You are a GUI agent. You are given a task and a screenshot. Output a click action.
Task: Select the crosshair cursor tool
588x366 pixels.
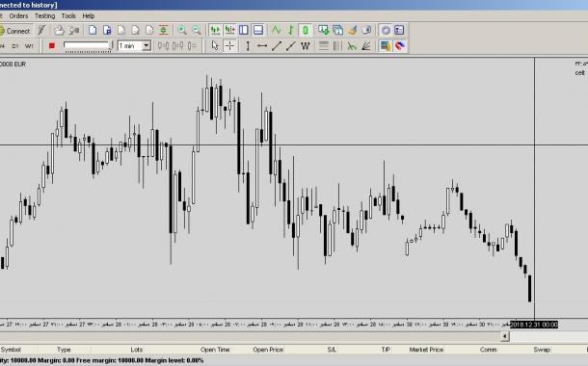(229, 45)
